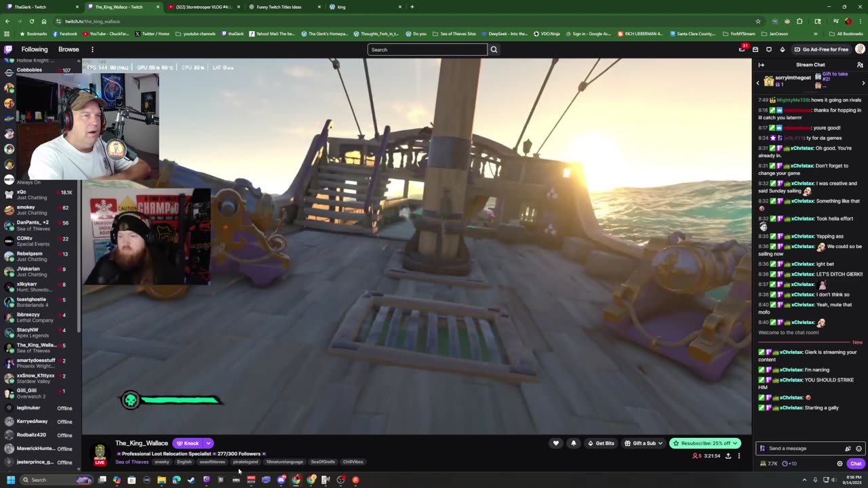Toggle the notification bell for the channel
Image resolution: width=868 pixels, height=488 pixels.
[x=573, y=443]
